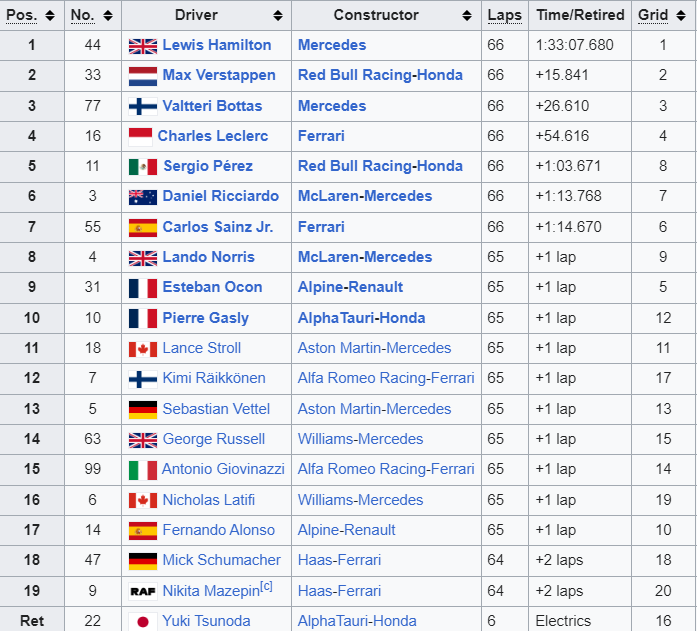Screen dimensions: 697x631
Task: Open Alpine-Renault link in Ocon row
Action: click(x=350, y=287)
